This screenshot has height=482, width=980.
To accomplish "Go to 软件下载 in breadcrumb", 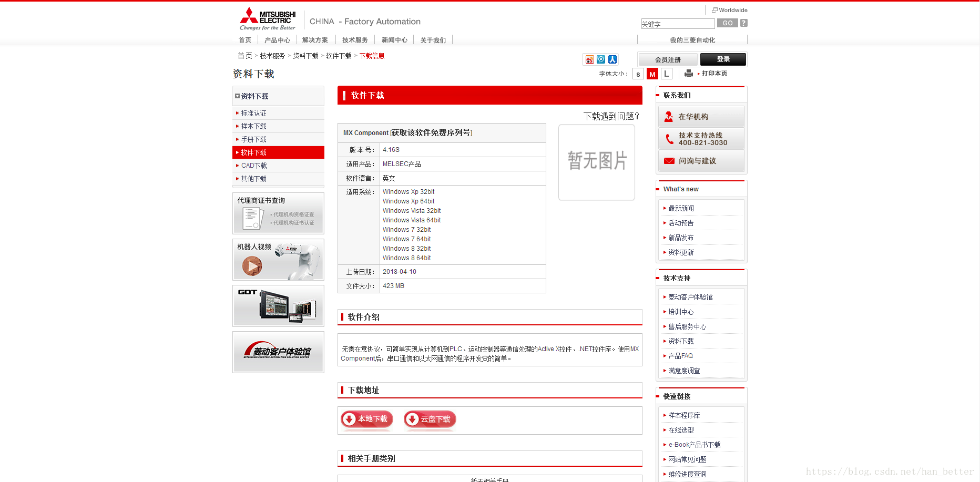I will pos(339,56).
